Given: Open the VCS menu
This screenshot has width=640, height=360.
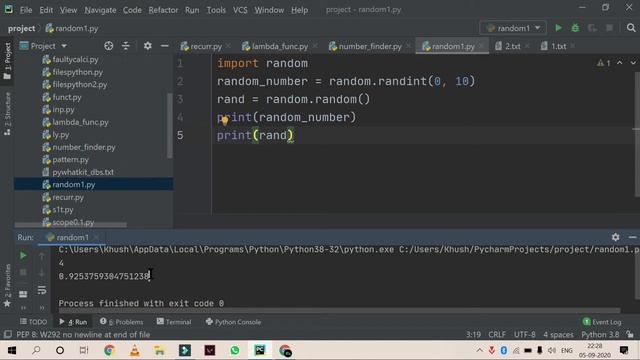Looking at the screenshot, I should click(x=240, y=10).
